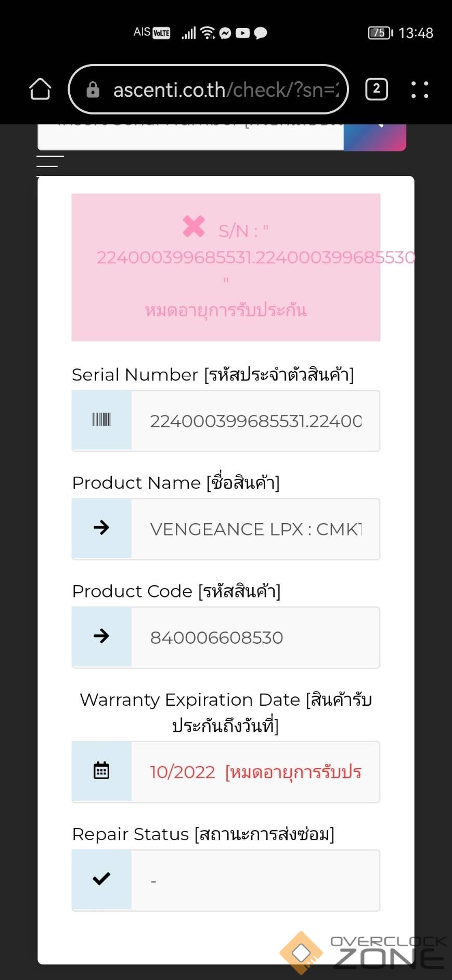Tap the product code 840006608530 field
Screen dimensions: 452x980
255,638
